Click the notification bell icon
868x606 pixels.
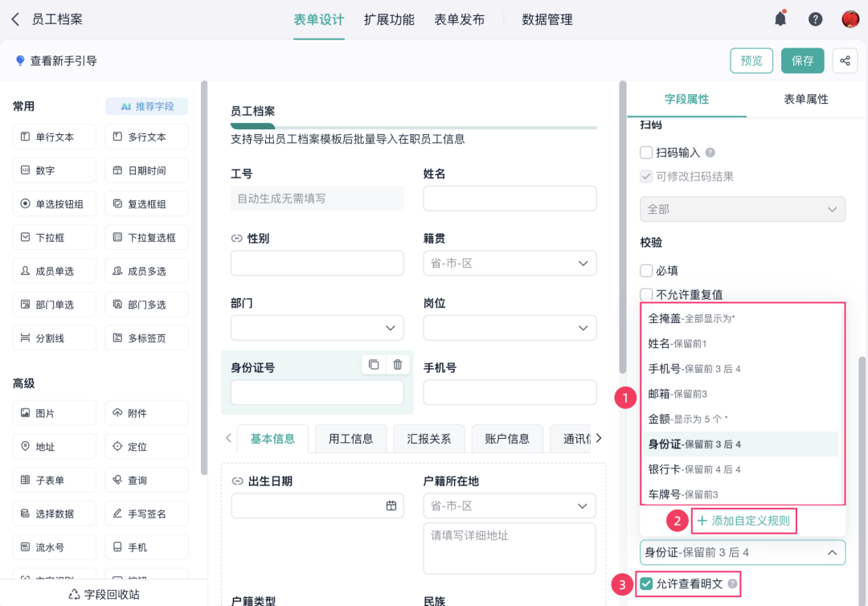pos(780,18)
